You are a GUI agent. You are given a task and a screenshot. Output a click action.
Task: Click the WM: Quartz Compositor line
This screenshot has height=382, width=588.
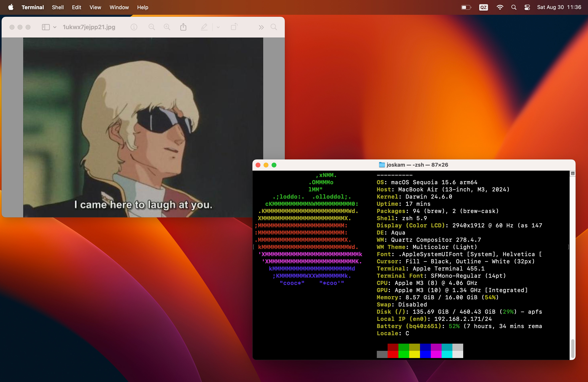tap(429, 240)
